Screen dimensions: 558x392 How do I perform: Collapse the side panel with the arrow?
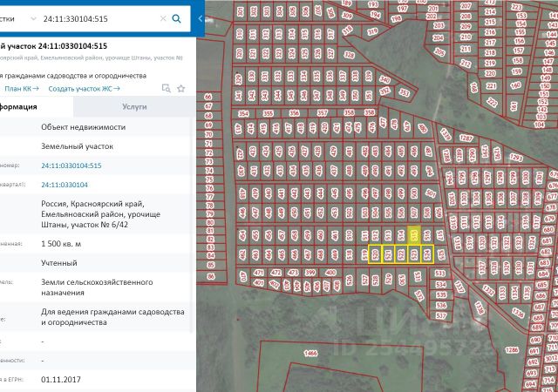pos(201,18)
